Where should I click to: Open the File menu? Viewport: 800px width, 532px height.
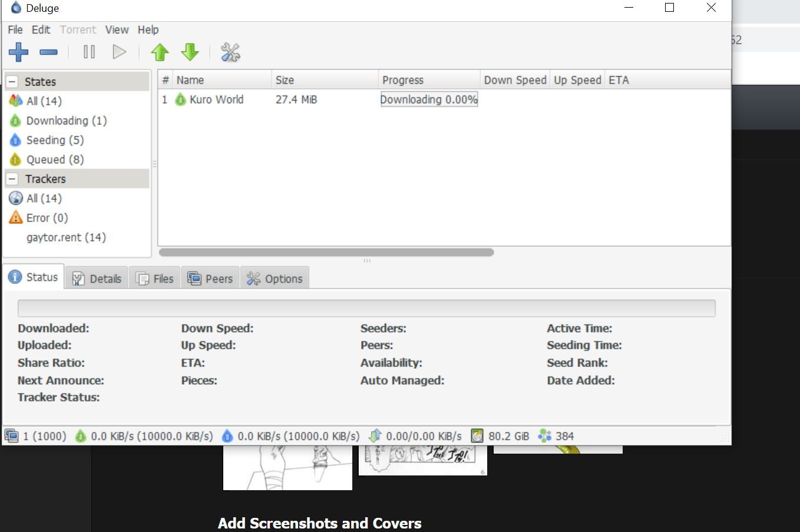pyautogui.click(x=15, y=29)
